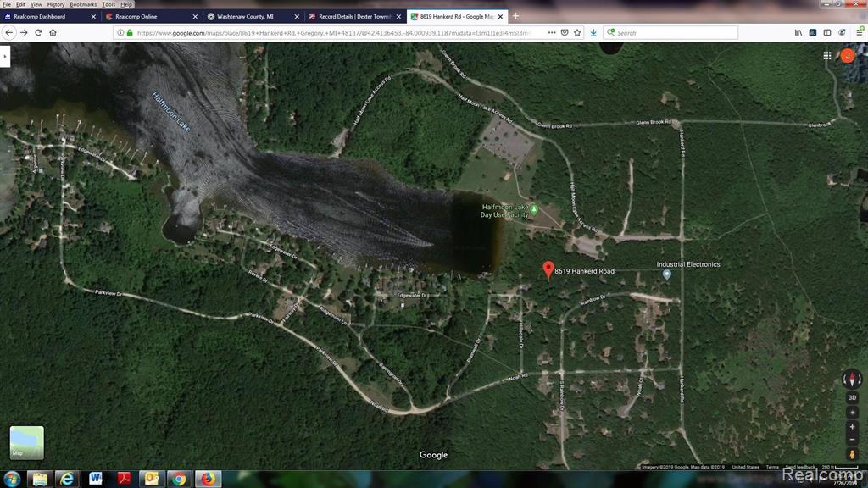The image size is (868, 488).
Task: Show your location on the map
Action: coord(852,412)
